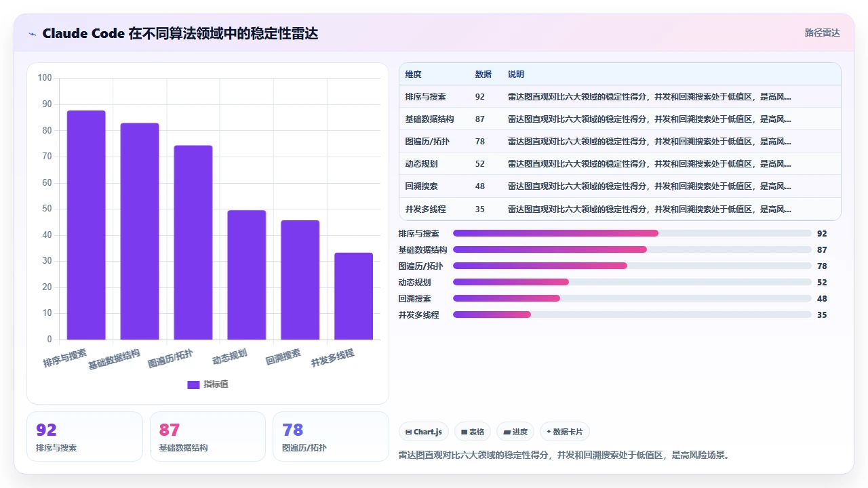Click the 进度 tag chip
Viewport: 868px width, 488px height.
point(515,432)
